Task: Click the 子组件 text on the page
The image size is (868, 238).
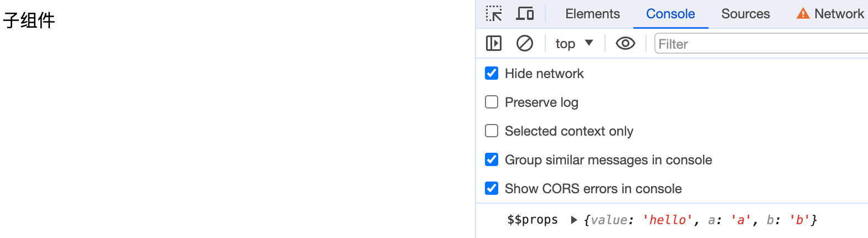Action: [x=29, y=21]
